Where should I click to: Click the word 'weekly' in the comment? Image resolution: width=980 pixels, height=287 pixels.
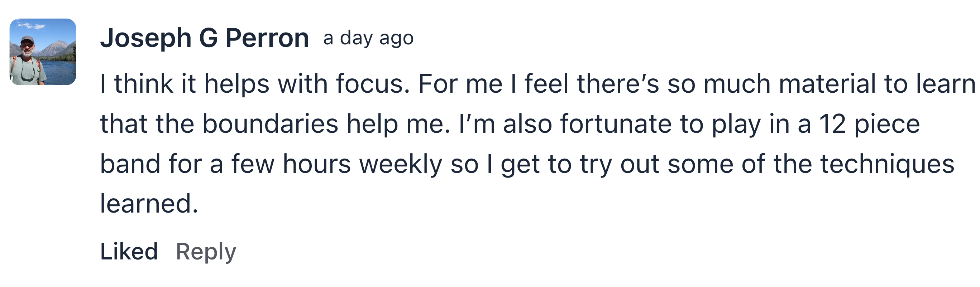[401, 164]
